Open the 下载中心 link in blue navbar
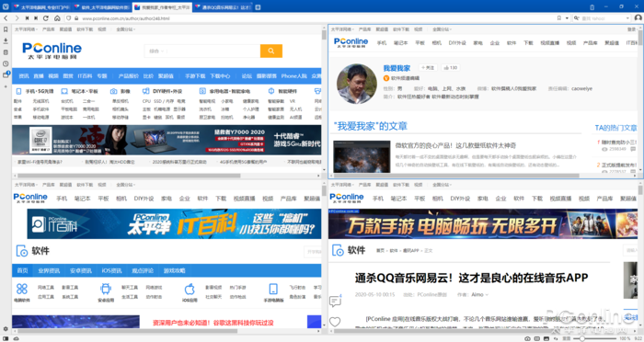The image size is (644, 342). pyautogui.click(x=220, y=76)
